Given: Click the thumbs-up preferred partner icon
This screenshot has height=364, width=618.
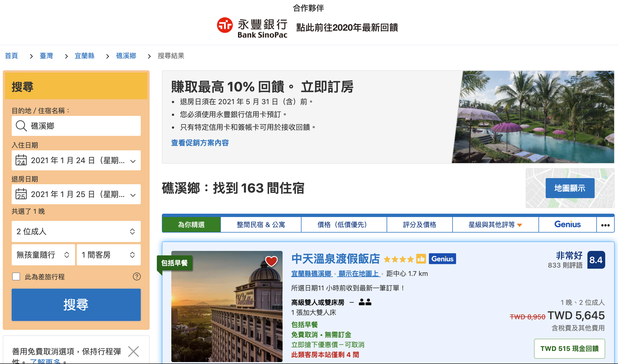Looking at the screenshot, I should [421, 259].
